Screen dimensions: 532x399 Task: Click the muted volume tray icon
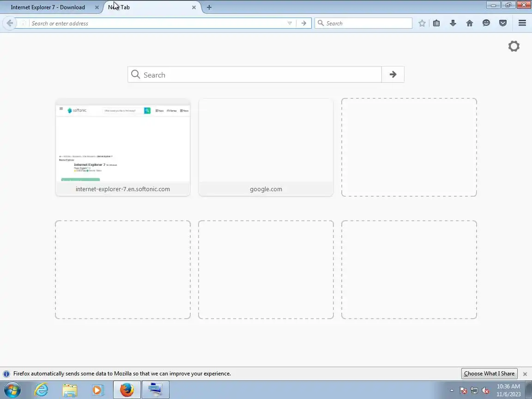tap(485, 391)
